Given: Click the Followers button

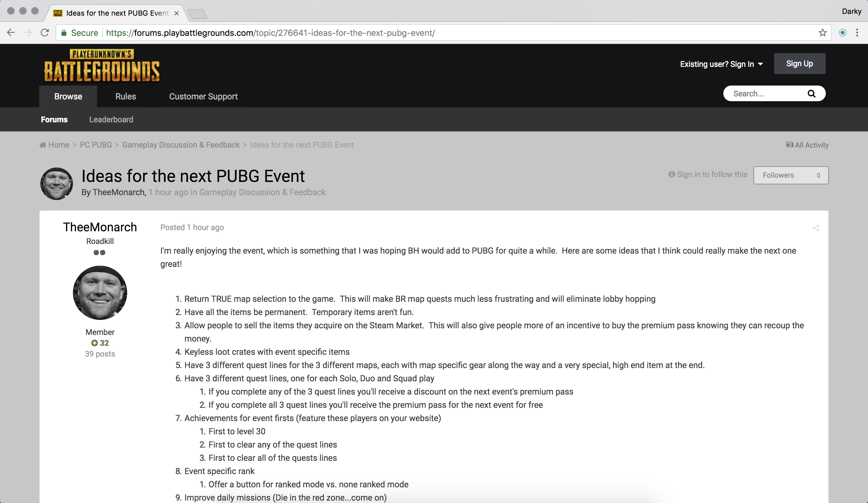Looking at the screenshot, I should [791, 175].
